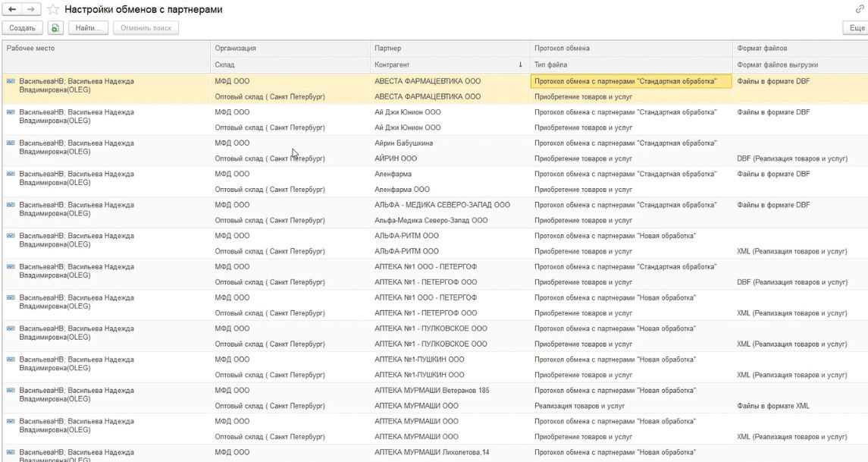
Task: Add page to favorites with star icon
Action: pos(53,9)
